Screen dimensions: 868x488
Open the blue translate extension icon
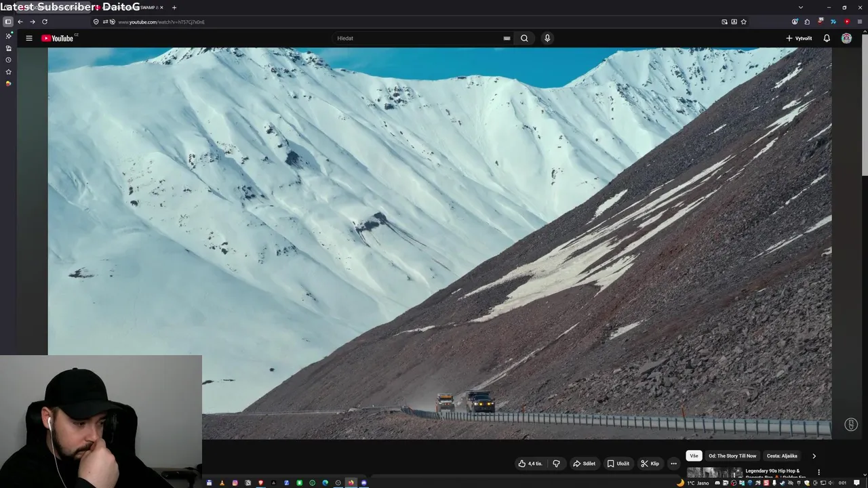pyautogui.click(x=833, y=22)
